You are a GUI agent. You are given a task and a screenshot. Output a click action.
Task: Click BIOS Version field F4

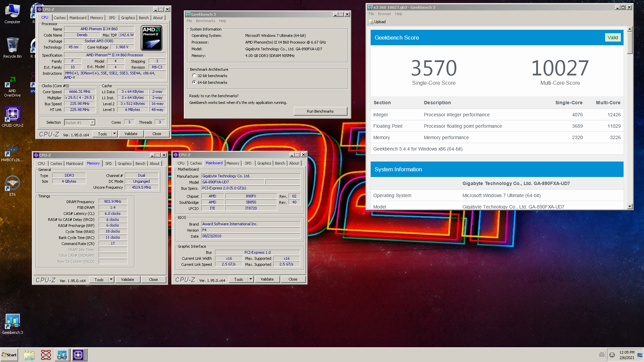(251, 230)
